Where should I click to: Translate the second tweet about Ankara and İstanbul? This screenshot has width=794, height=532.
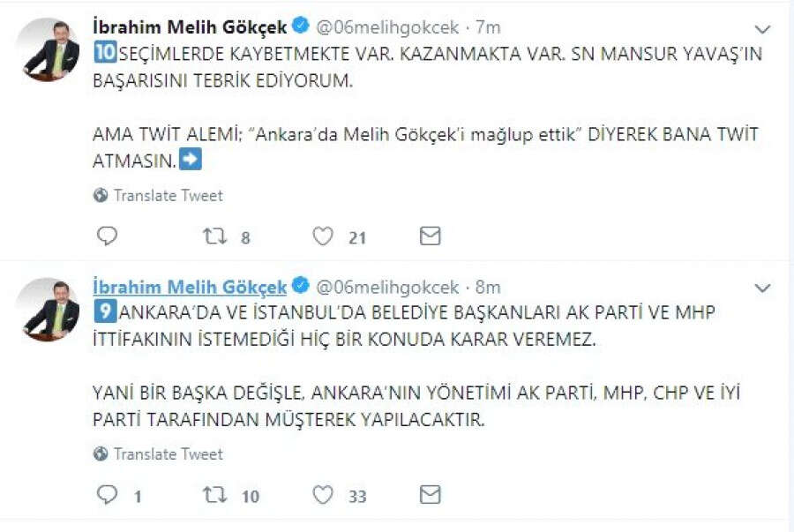168,453
